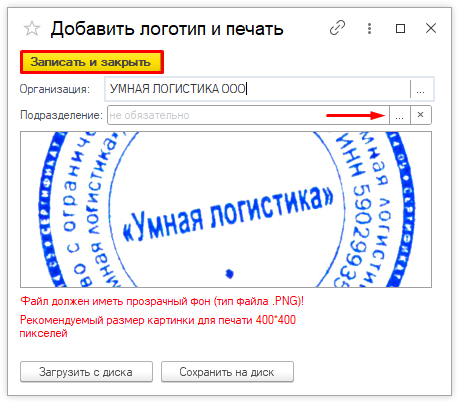
Task: Click the recommended 400*400 size note
Action: [158, 326]
